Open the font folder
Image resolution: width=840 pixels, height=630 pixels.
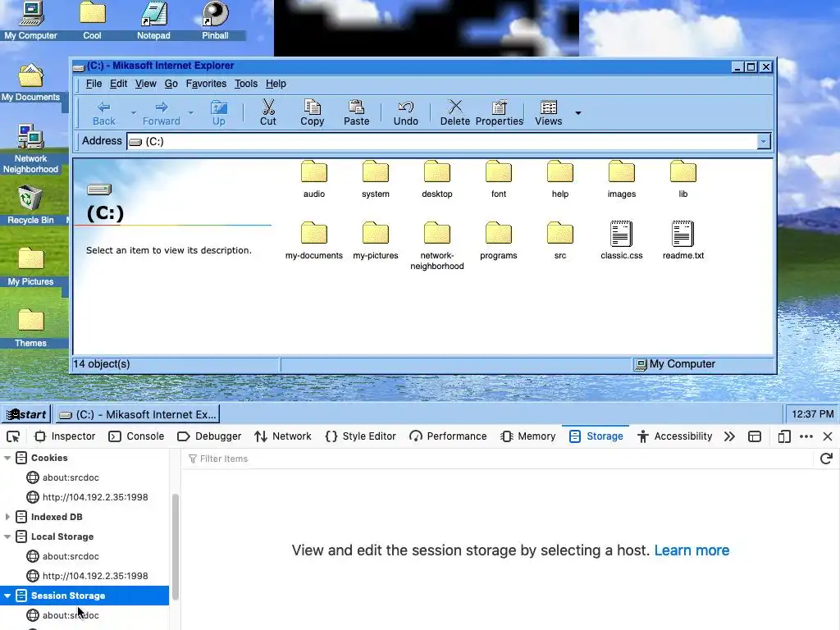[x=499, y=180]
